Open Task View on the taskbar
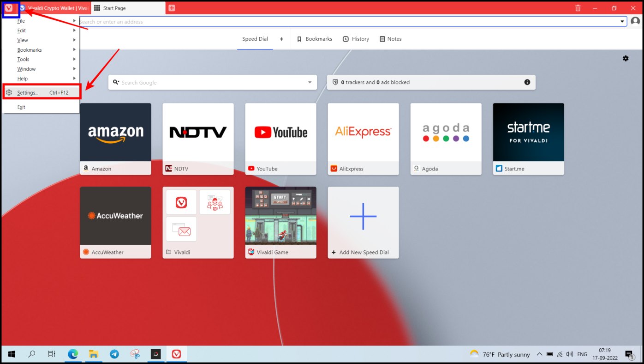Viewport: 644px width, 364px height. pos(52,354)
